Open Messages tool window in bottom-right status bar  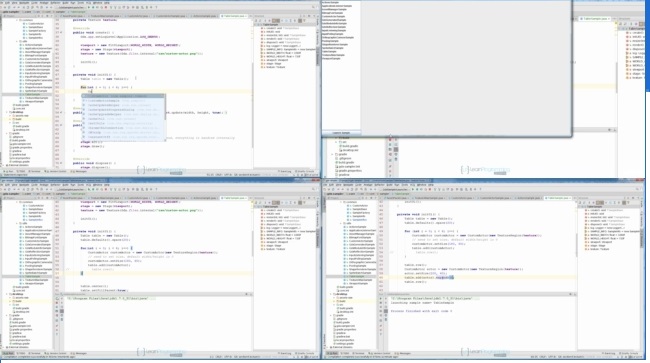pos(404,353)
